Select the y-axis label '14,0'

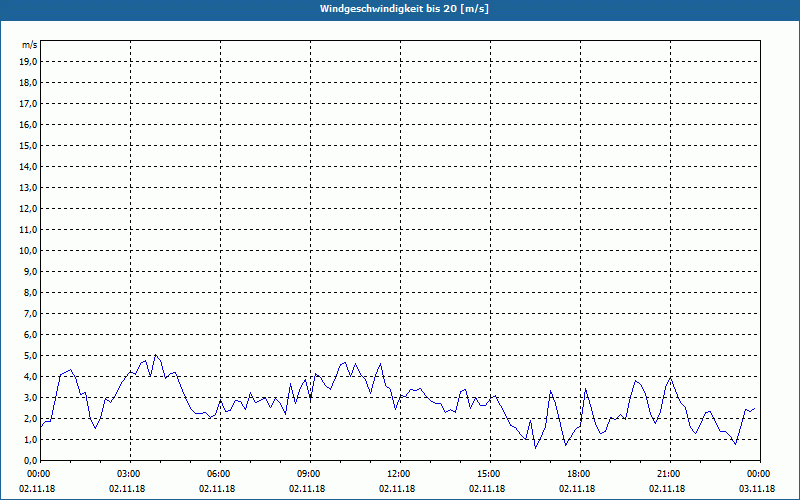(28, 166)
